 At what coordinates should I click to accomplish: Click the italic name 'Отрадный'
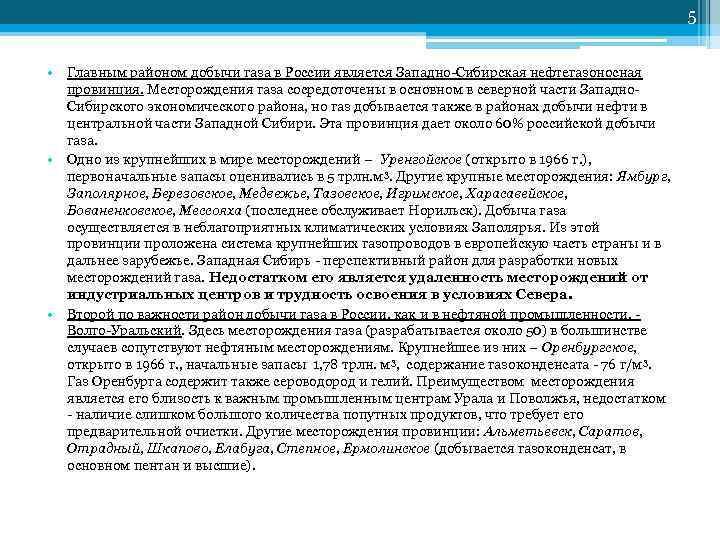[x=104, y=449]
